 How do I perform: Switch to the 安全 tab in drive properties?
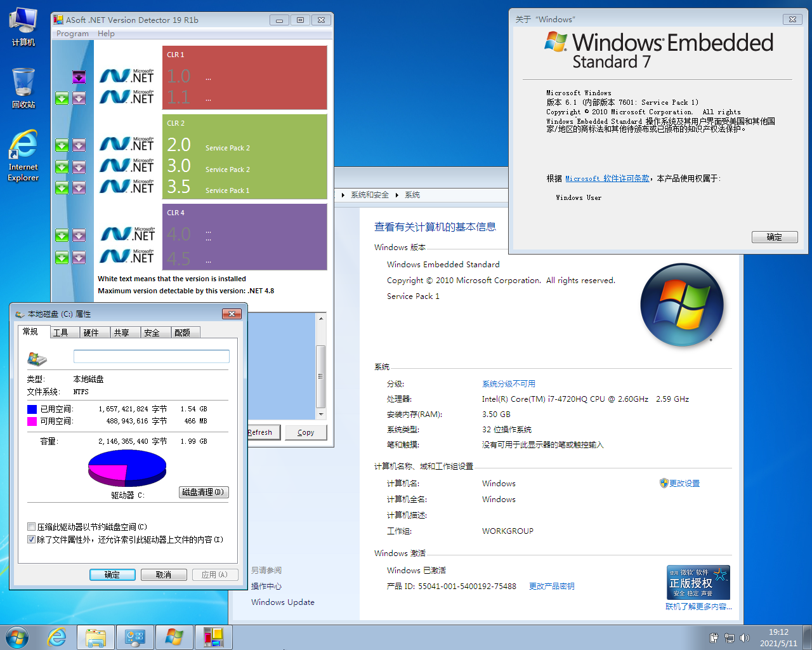(x=152, y=333)
